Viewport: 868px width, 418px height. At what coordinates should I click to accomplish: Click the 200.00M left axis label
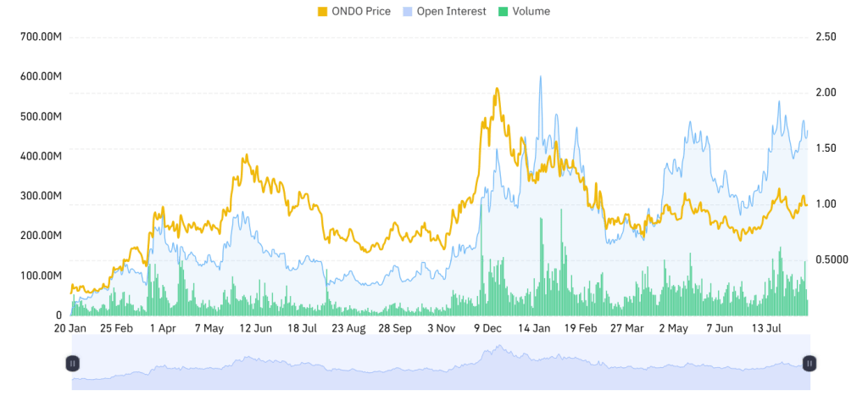click(41, 236)
